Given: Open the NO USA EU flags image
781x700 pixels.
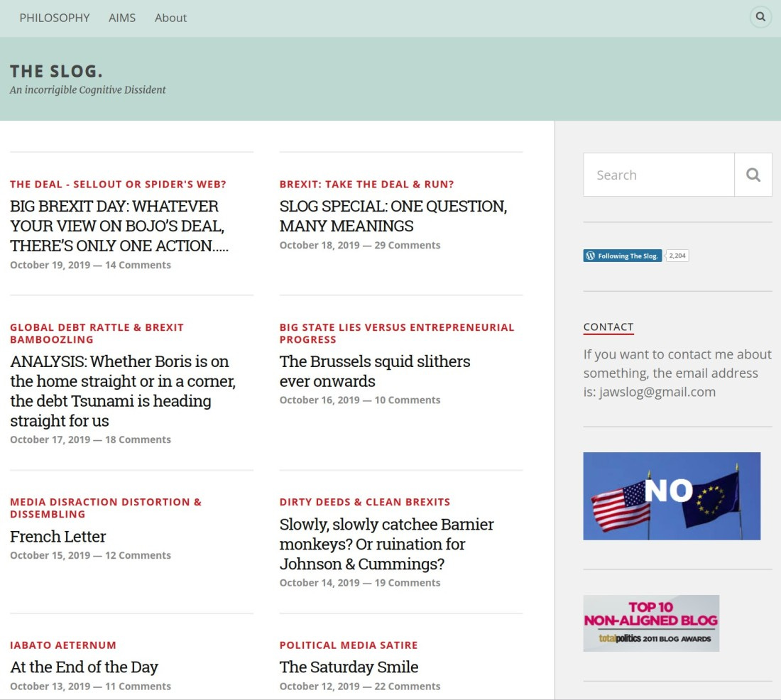Looking at the screenshot, I should (672, 496).
